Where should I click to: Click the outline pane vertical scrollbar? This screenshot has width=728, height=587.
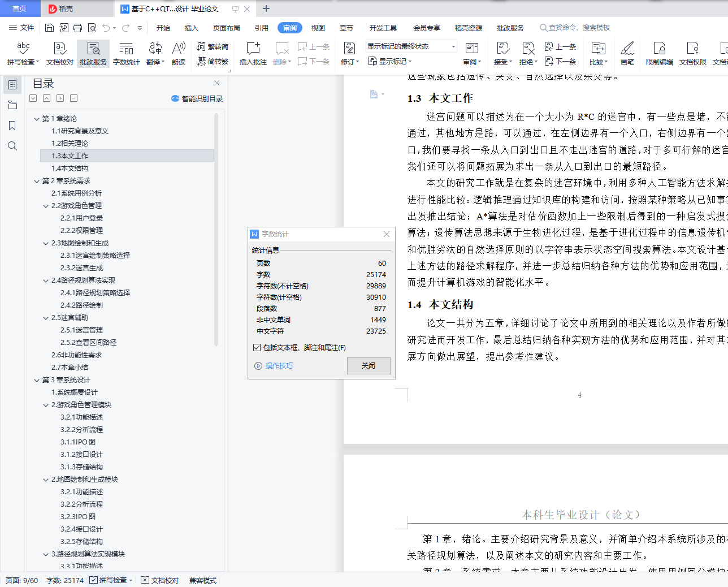point(216,229)
